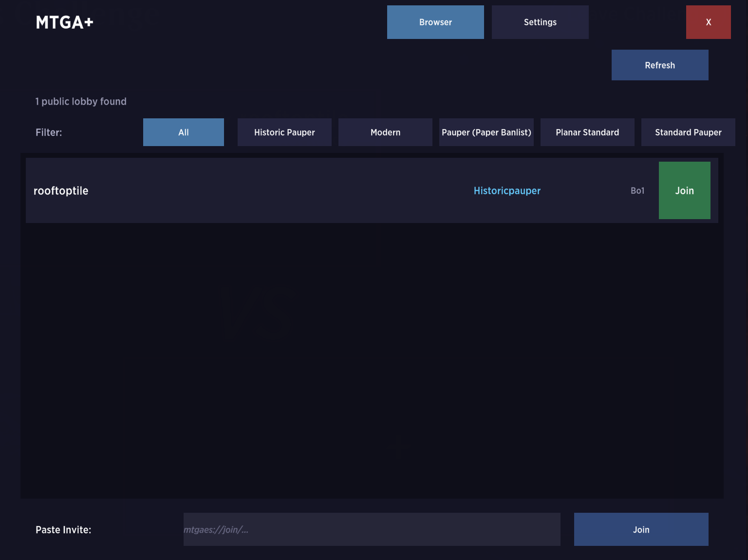The width and height of the screenshot is (748, 560).
Task: Close the MTGA+ window
Action: [x=708, y=22]
